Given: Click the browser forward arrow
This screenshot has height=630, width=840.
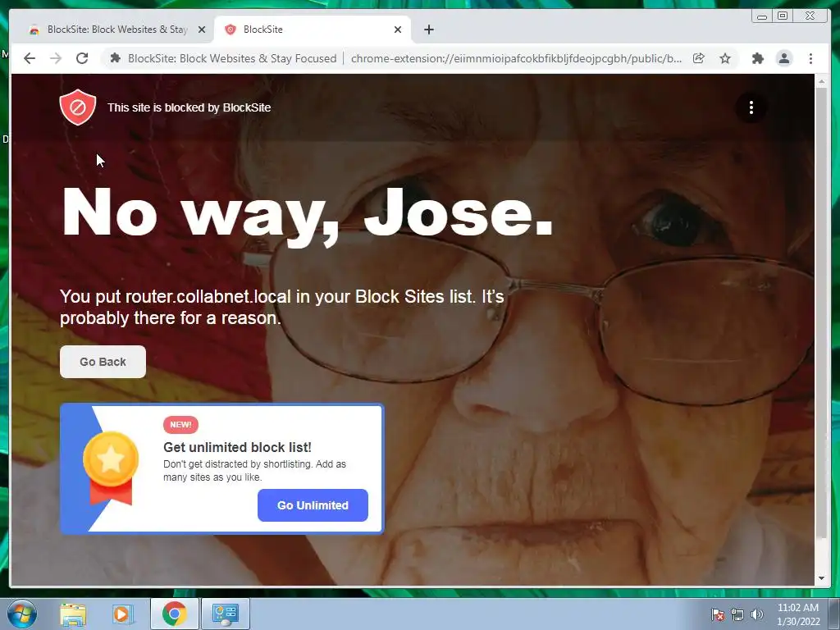Looking at the screenshot, I should tap(56, 58).
